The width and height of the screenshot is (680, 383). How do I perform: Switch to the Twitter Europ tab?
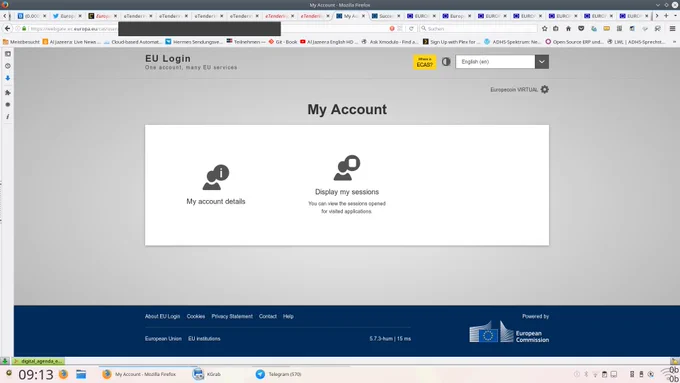(x=67, y=16)
